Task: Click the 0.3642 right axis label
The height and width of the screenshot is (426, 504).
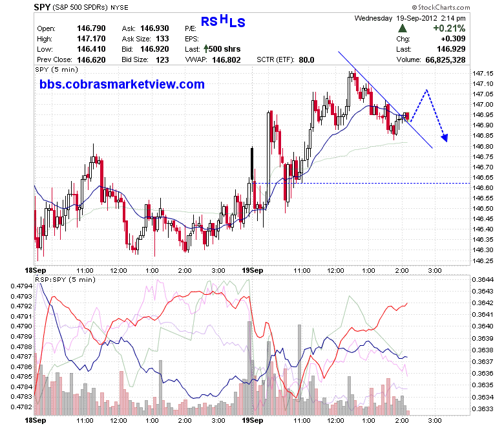Action: 483,303
